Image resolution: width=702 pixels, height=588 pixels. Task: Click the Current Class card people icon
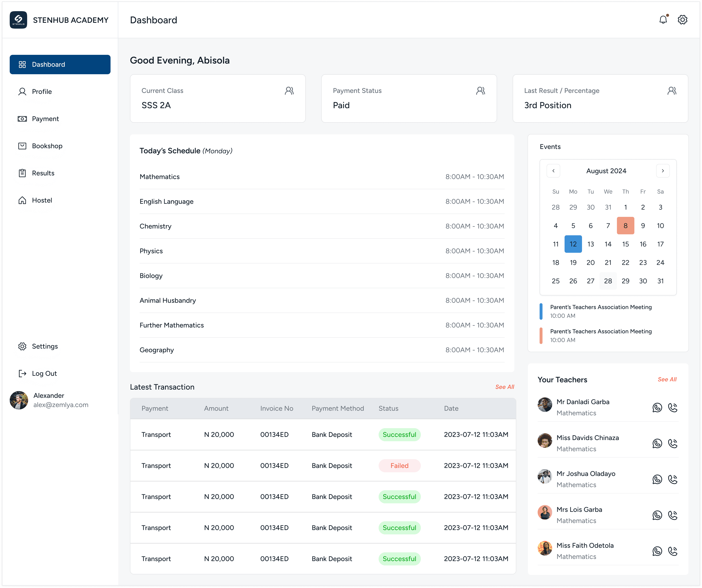click(x=289, y=91)
